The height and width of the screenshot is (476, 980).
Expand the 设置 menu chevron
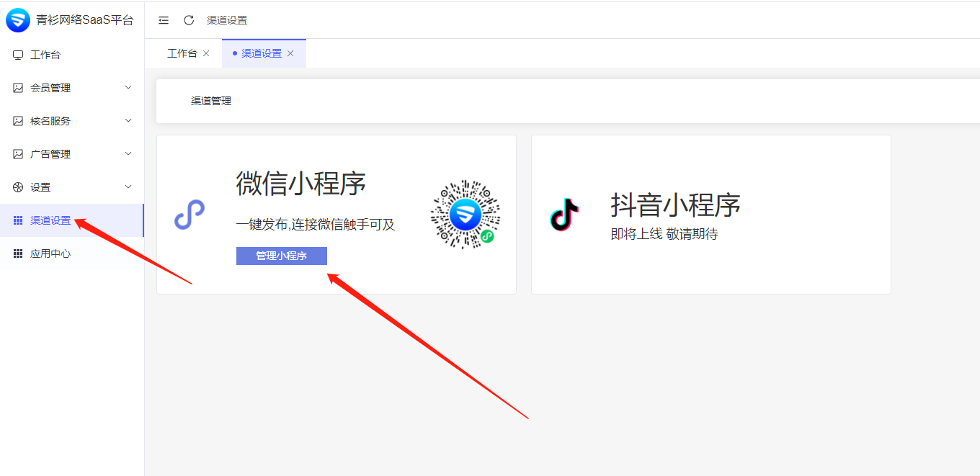[128, 187]
